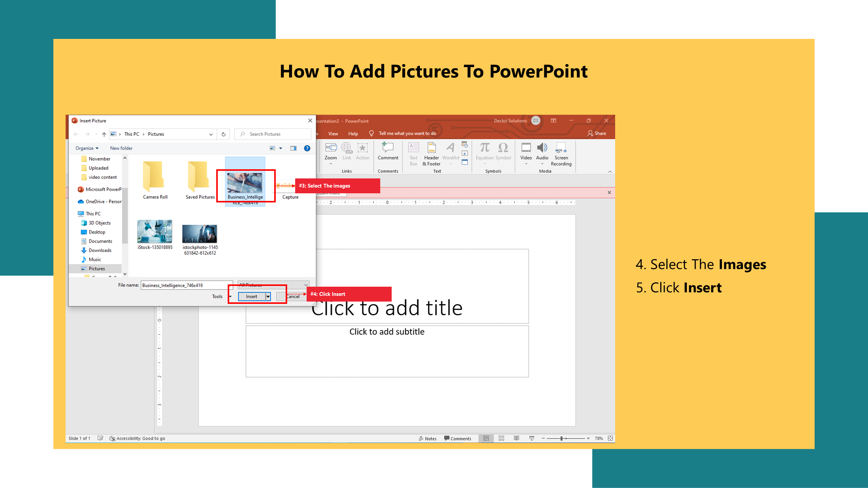868x488 pixels.
Task: Toggle the preview pane in the dialog
Action: (293, 148)
